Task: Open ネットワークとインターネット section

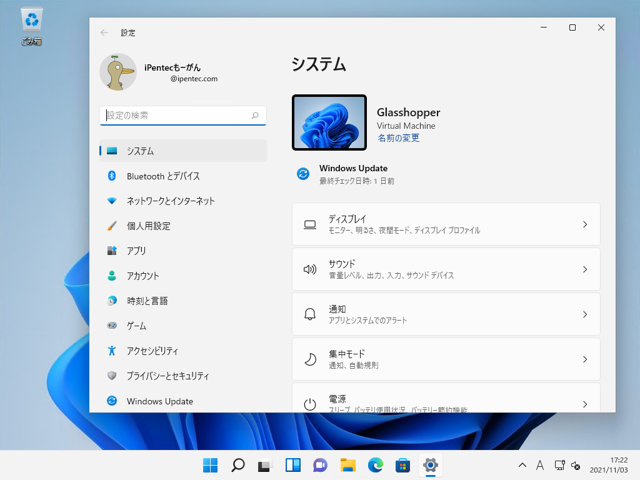Action: click(183, 201)
